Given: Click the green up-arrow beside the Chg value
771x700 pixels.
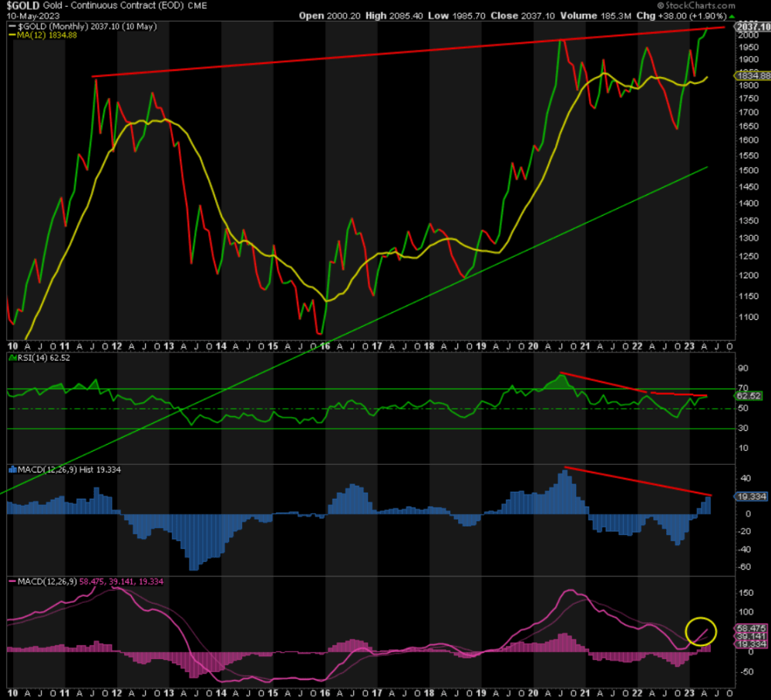Looking at the screenshot, I should (731, 15).
